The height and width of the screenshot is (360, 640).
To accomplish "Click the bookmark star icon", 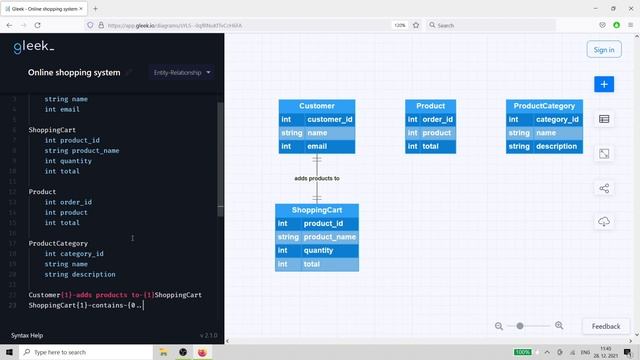I will (x=416, y=25).
